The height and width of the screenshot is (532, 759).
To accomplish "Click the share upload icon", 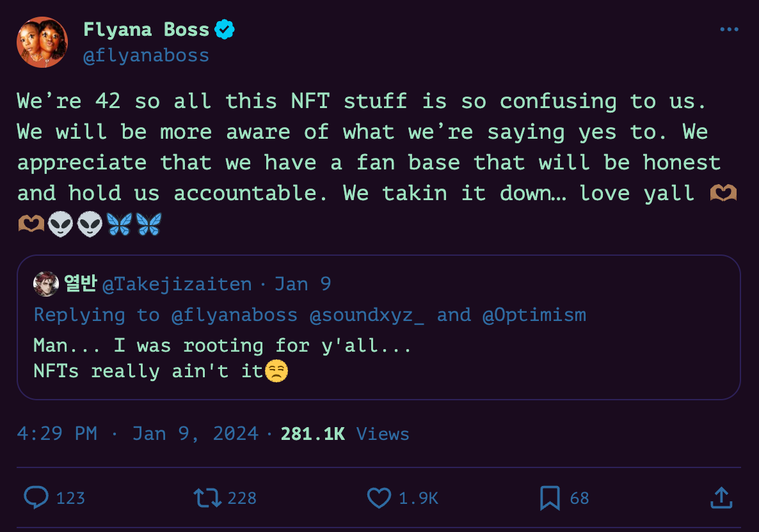I will coord(721,498).
